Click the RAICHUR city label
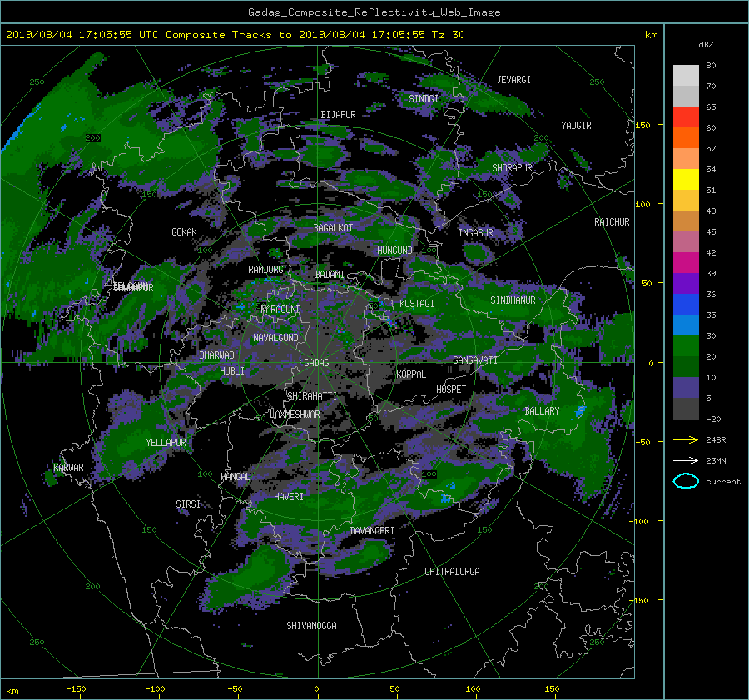The image size is (749, 700). (612, 222)
